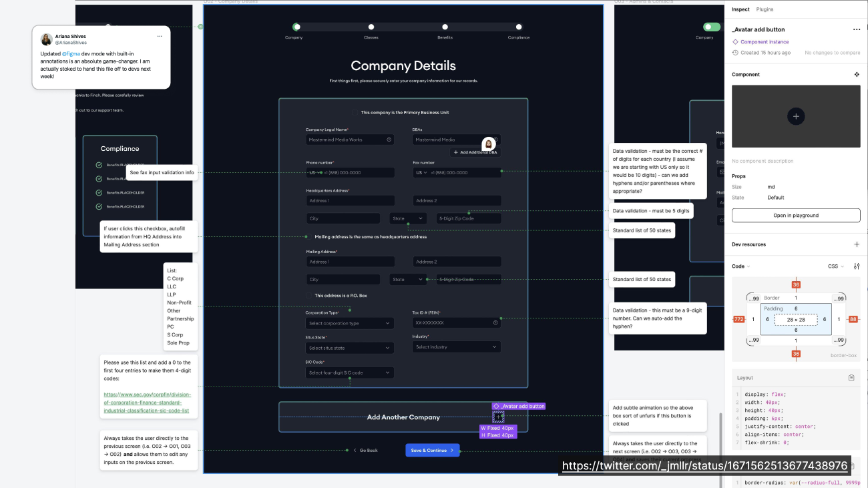Viewport: 868px width, 488px height.
Task: Open the SEC SIC code list link
Action: point(147,403)
